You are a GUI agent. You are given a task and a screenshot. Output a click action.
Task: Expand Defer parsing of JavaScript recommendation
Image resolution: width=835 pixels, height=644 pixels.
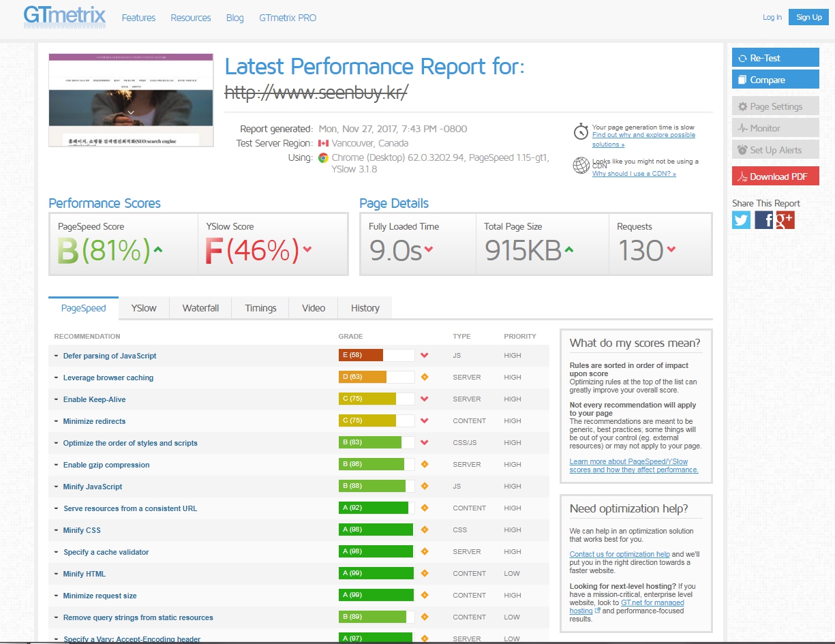pyautogui.click(x=110, y=356)
